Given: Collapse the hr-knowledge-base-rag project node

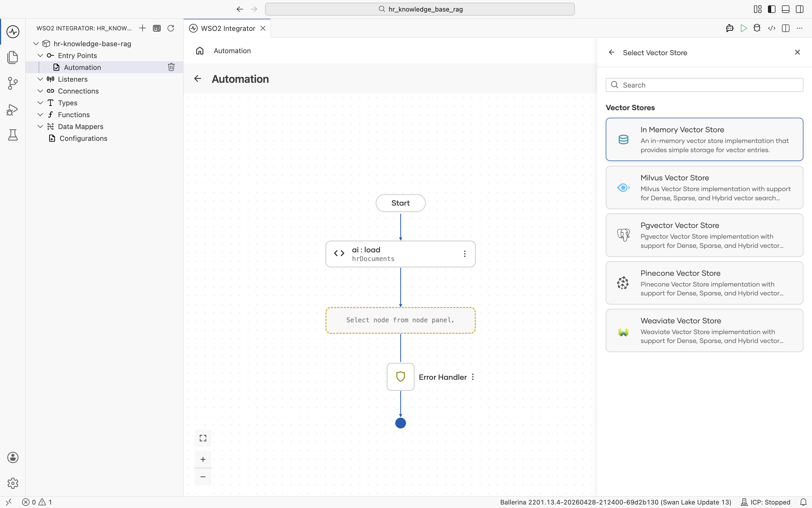Looking at the screenshot, I should (x=36, y=44).
